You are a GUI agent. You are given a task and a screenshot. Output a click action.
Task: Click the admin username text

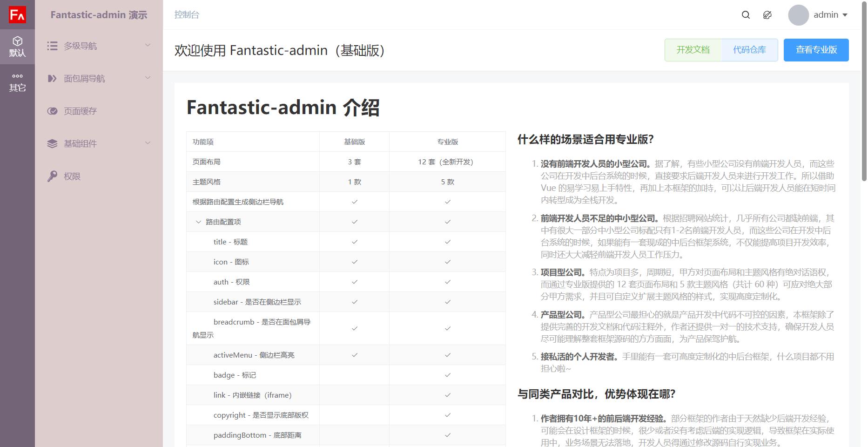tap(826, 15)
